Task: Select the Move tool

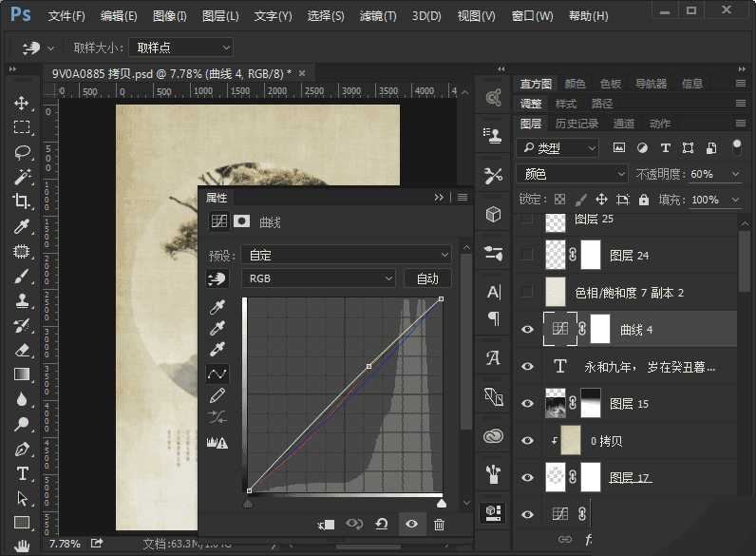Action: click(22, 103)
